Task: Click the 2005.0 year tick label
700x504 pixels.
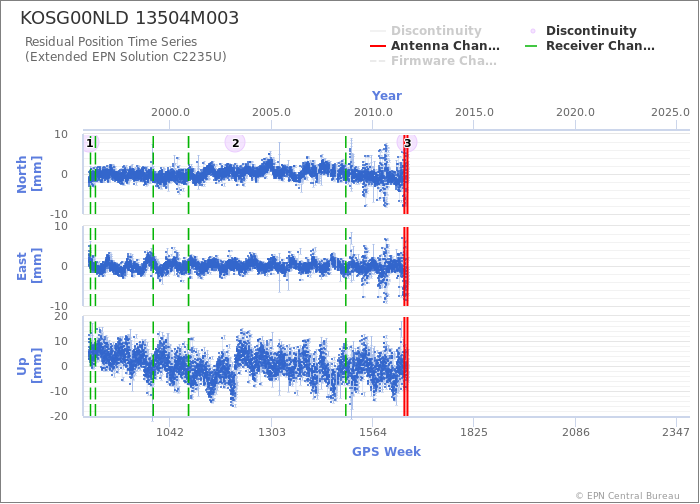Action: 271,112
